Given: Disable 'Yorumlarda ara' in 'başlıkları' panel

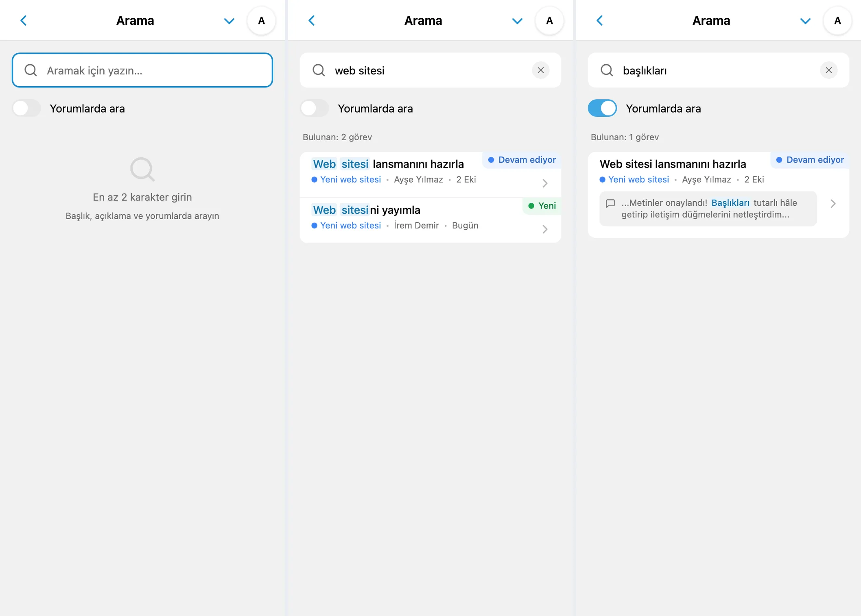Looking at the screenshot, I should click(603, 109).
